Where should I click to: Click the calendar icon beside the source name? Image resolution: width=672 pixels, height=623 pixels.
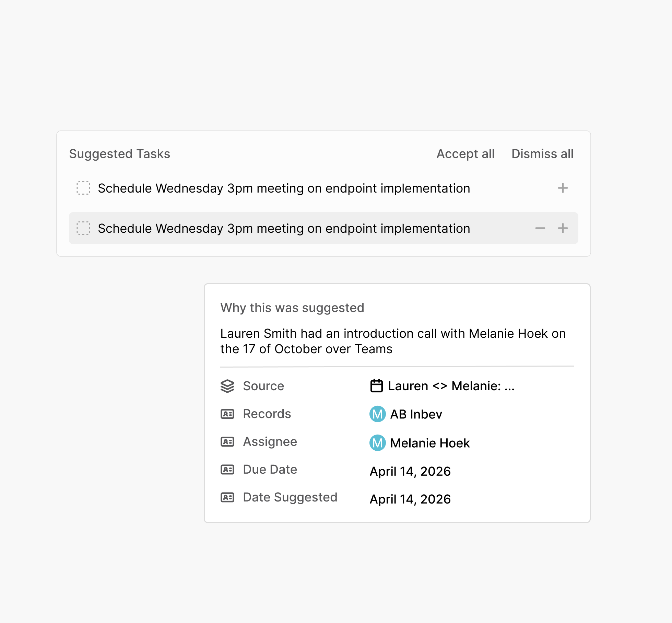pos(376,385)
